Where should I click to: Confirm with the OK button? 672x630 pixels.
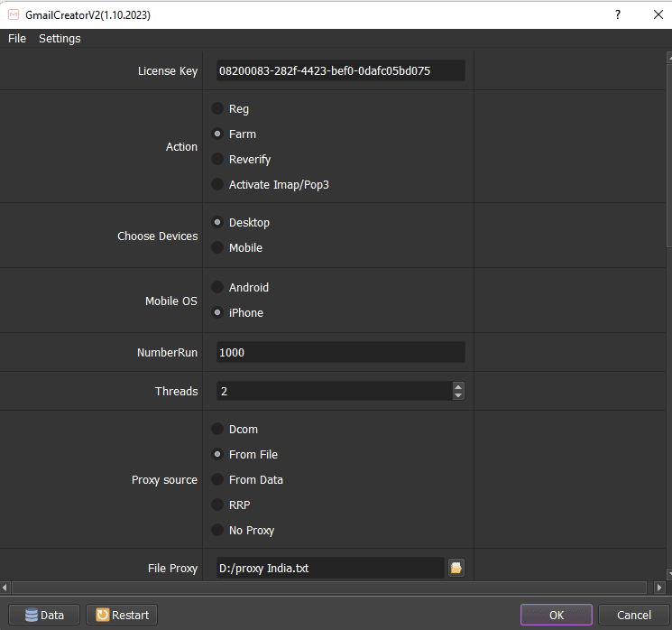[557, 615]
